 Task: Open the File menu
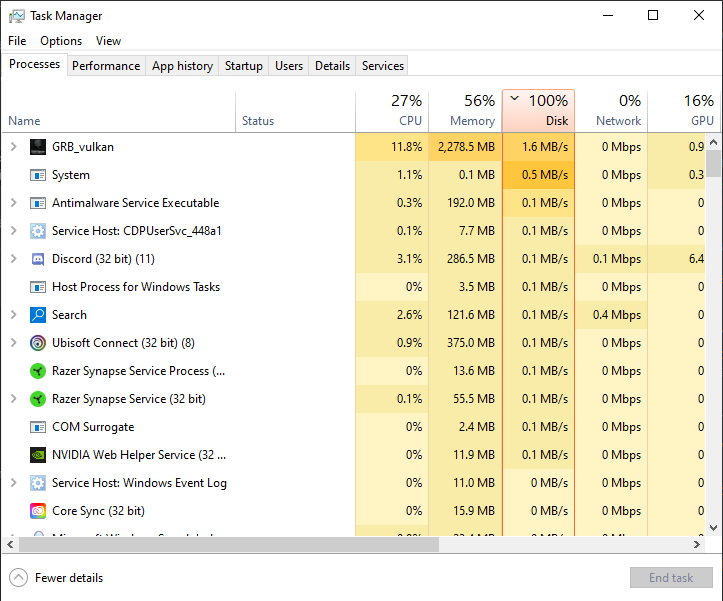17,41
